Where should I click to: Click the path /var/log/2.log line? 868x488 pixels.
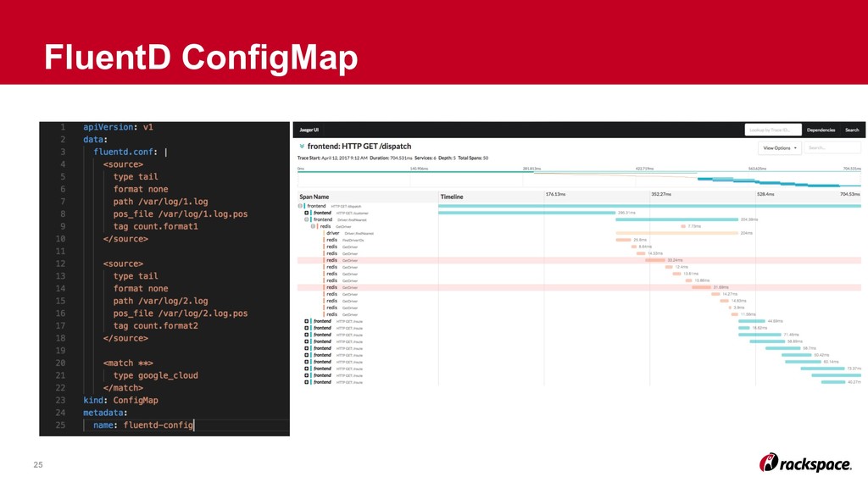coord(160,301)
